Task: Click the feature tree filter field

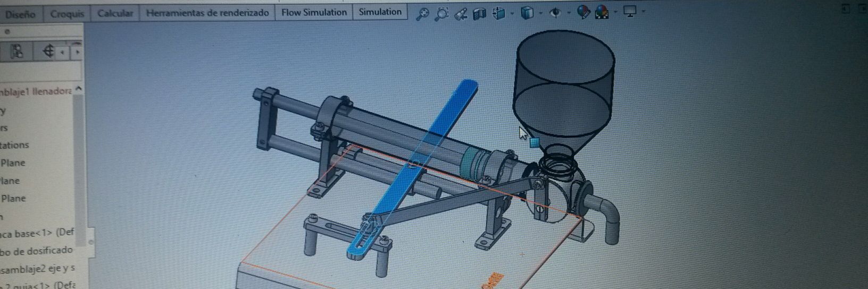Action: click(x=40, y=71)
